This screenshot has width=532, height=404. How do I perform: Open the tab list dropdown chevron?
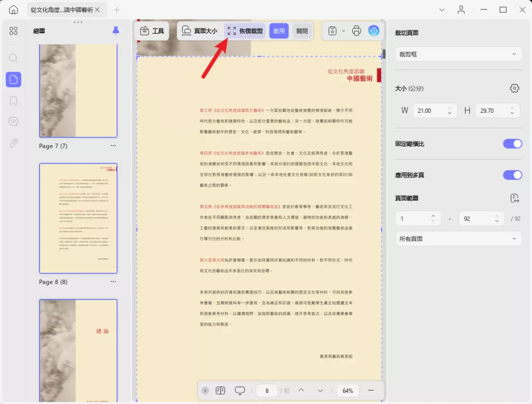442,10
